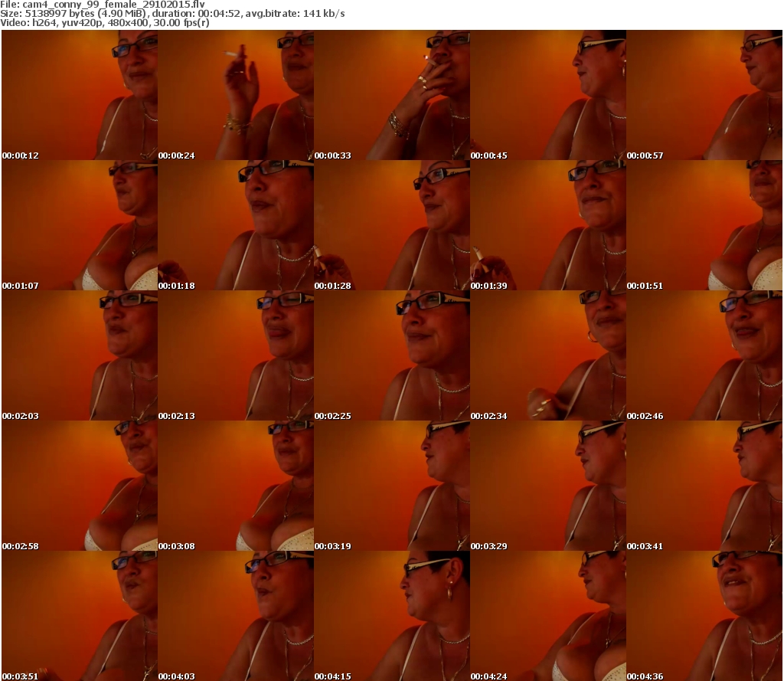Select the frame at 00:04:15
Image resolution: width=784 pixels, height=681 pixels.
pyautogui.click(x=392, y=616)
